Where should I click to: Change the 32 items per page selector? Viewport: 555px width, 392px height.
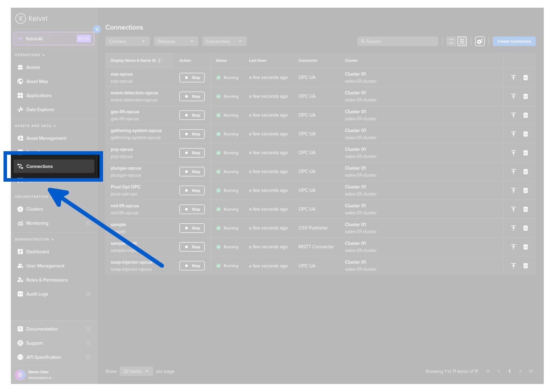tap(136, 371)
